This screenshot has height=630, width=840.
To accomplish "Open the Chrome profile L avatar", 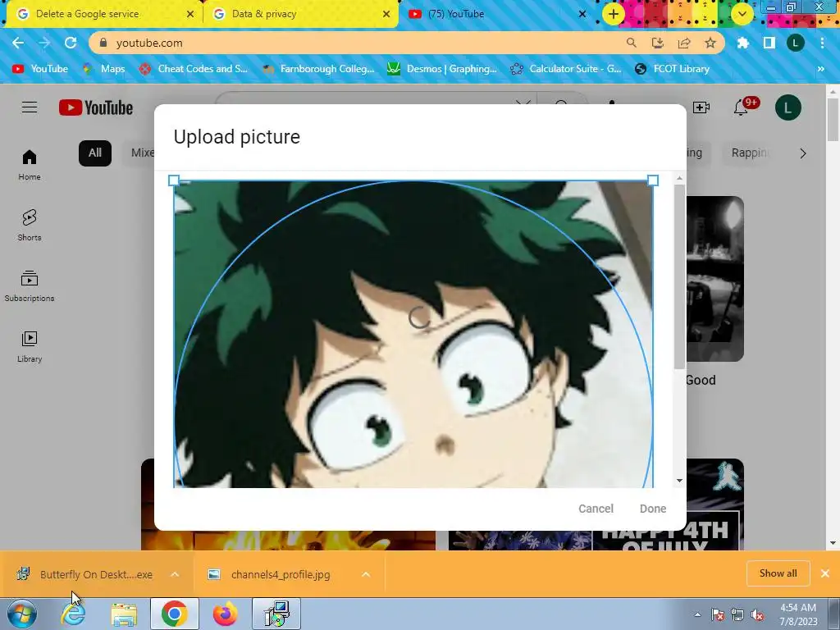I will [796, 43].
